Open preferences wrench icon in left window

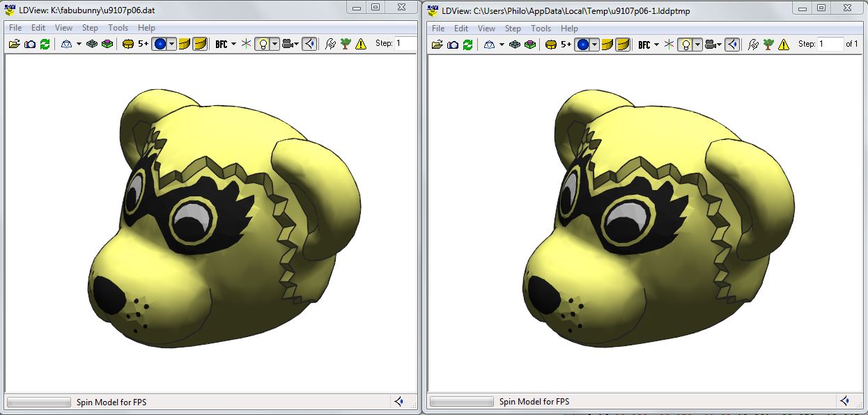point(330,44)
